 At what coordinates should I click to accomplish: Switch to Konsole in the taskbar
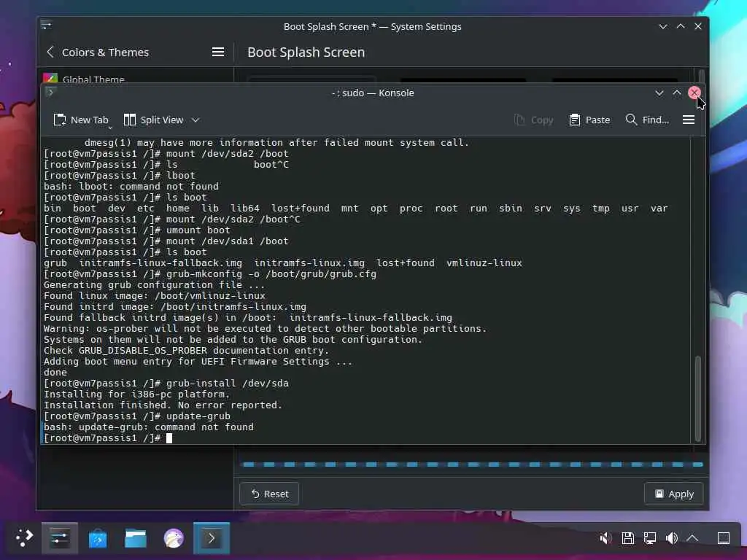(212, 538)
